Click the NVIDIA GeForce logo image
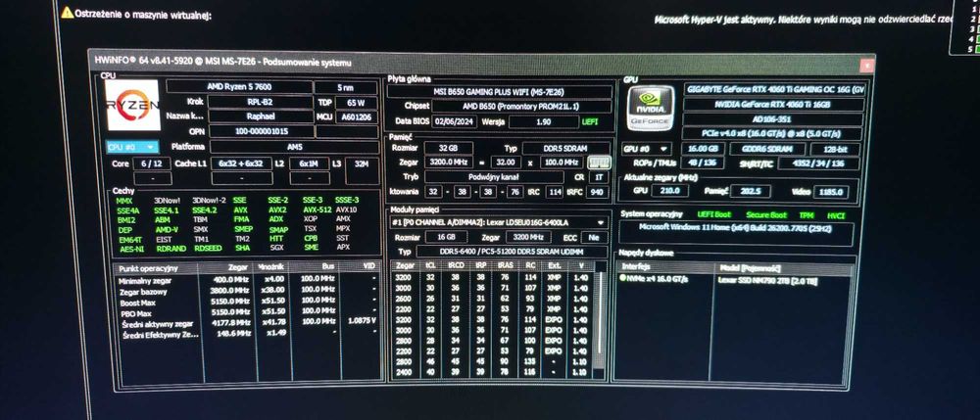Screen dimensions: 980x420 tap(649, 108)
